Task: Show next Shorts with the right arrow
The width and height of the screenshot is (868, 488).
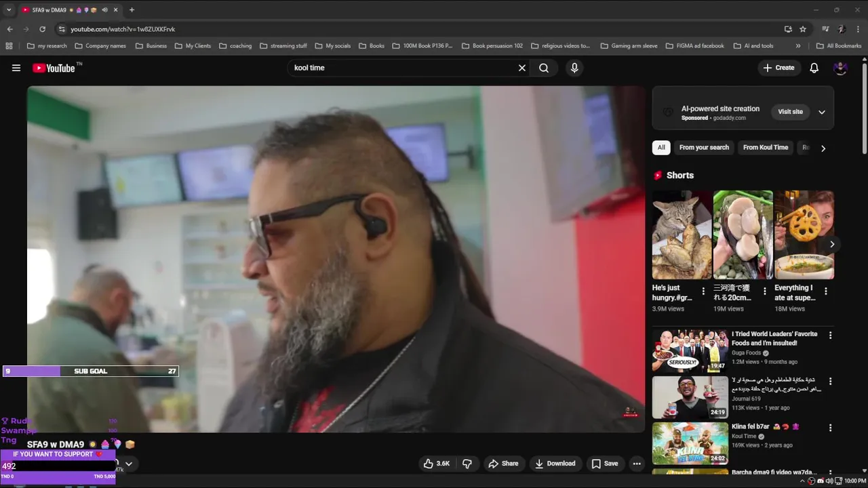Action: 832,245
